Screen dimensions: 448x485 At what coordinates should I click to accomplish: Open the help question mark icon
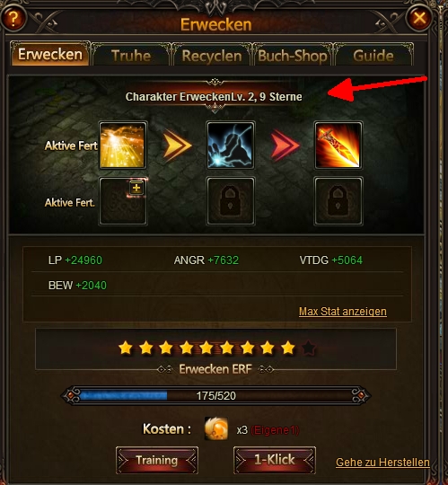point(13,18)
